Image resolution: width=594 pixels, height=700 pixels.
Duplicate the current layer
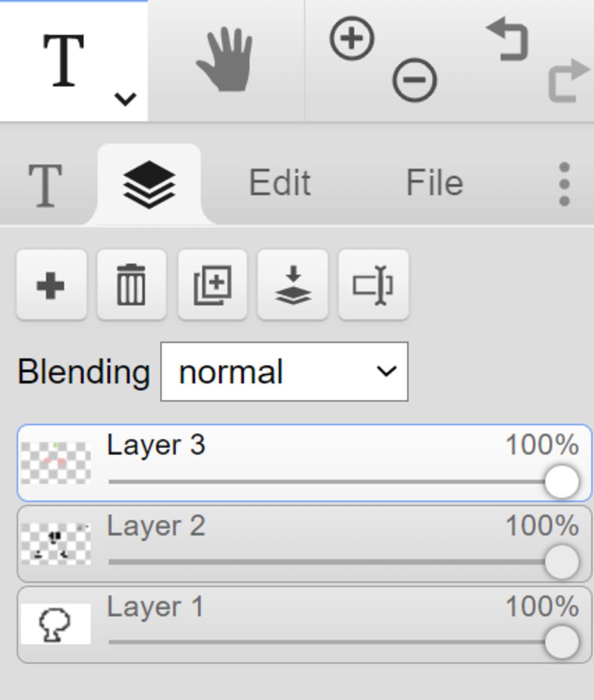212,285
